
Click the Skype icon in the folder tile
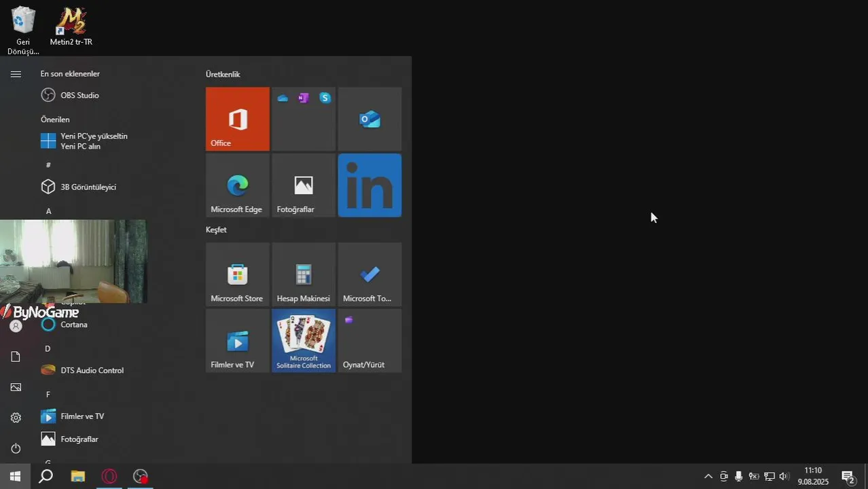[x=325, y=98]
